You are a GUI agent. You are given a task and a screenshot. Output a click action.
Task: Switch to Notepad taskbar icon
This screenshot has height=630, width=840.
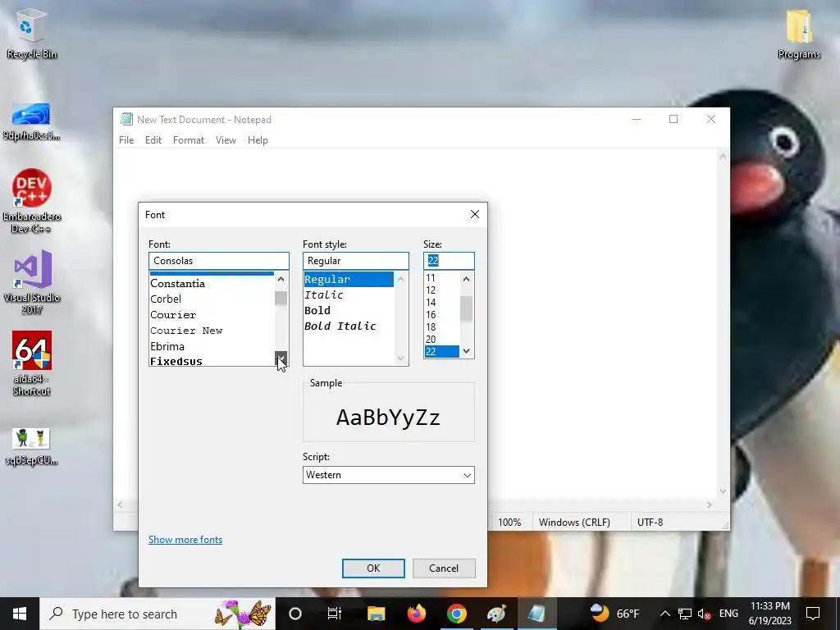tap(536, 614)
